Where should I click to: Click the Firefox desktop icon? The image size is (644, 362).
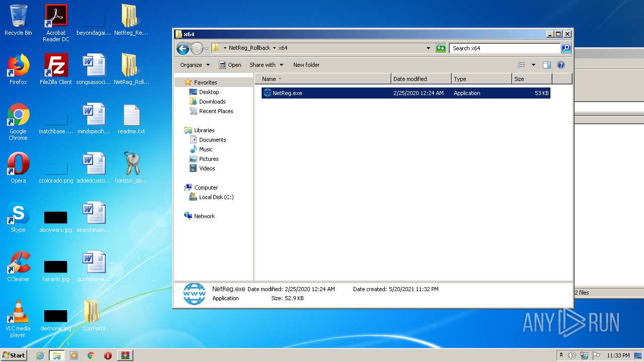(x=18, y=69)
